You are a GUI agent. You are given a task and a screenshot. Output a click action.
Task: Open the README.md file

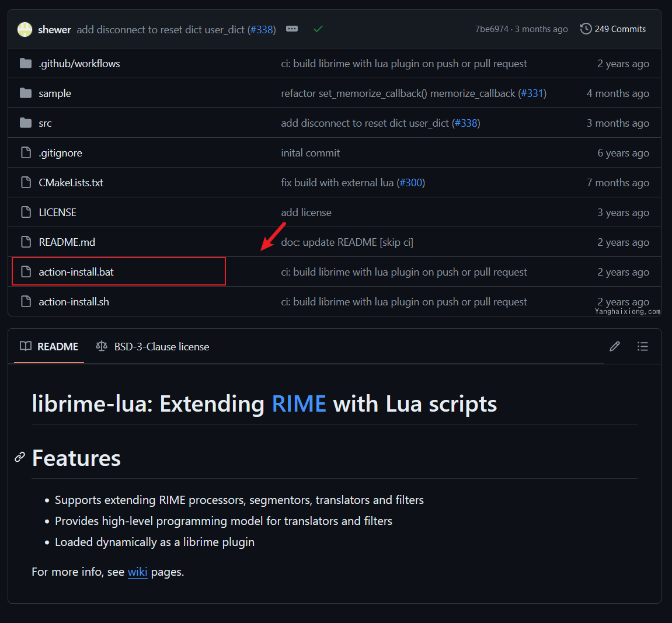tap(67, 242)
